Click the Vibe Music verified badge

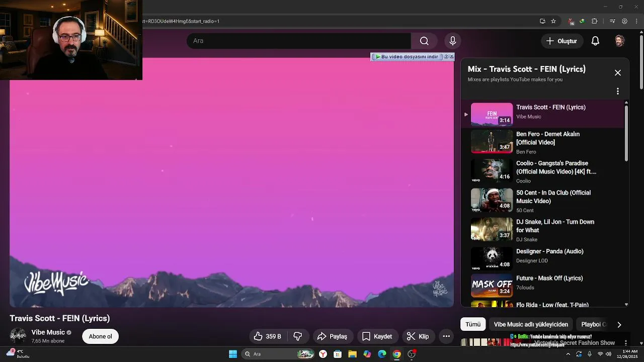pyautogui.click(x=69, y=332)
